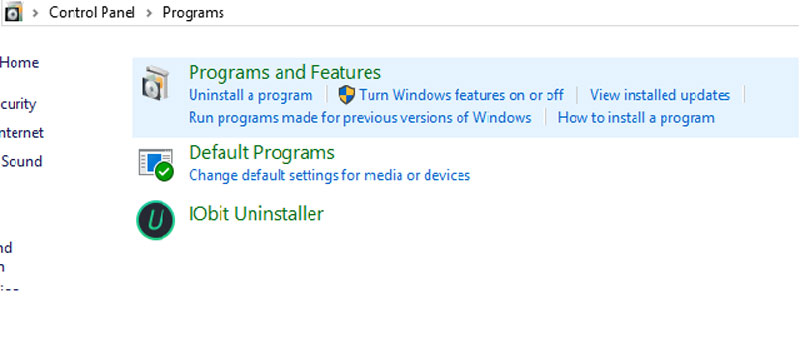The height and width of the screenshot is (363, 800).
Task: Click the Windows shield icon
Action: (x=346, y=95)
